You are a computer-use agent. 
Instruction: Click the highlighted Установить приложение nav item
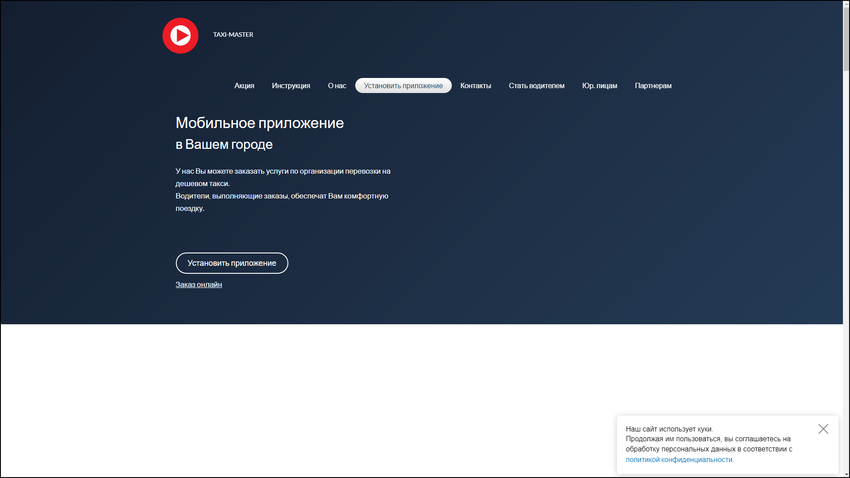pyautogui.click(x=403, y=86)
